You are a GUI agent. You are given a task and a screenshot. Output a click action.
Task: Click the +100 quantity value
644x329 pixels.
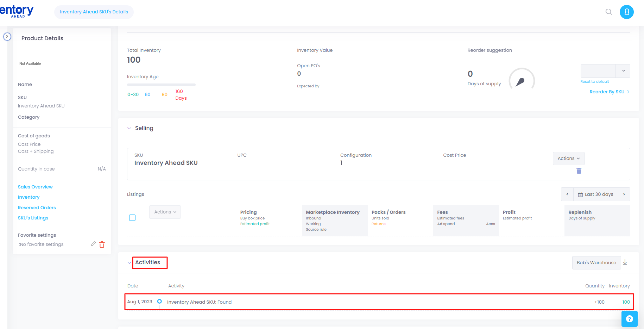tap(599, 302)
